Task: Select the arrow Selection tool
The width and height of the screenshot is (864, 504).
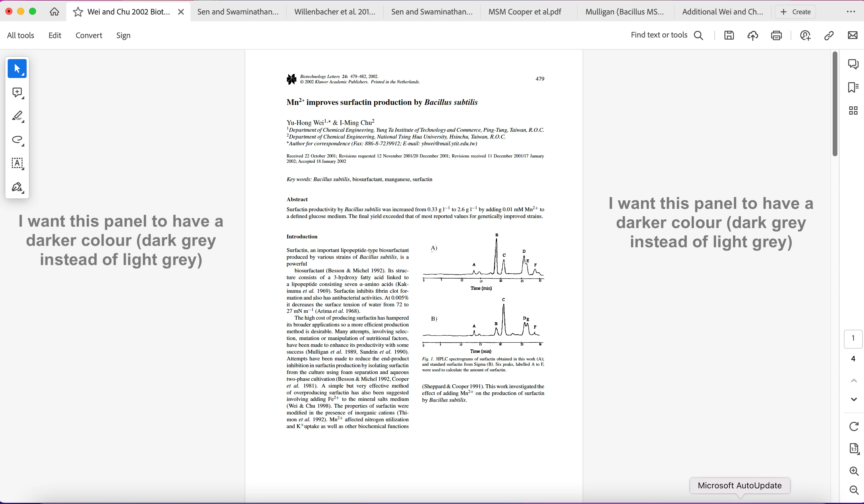Action: point(17,69)
